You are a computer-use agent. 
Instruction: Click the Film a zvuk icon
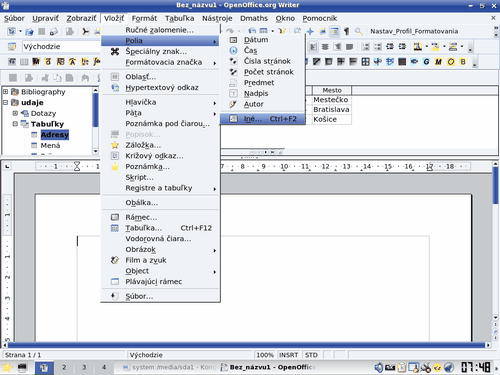[115, 260]
